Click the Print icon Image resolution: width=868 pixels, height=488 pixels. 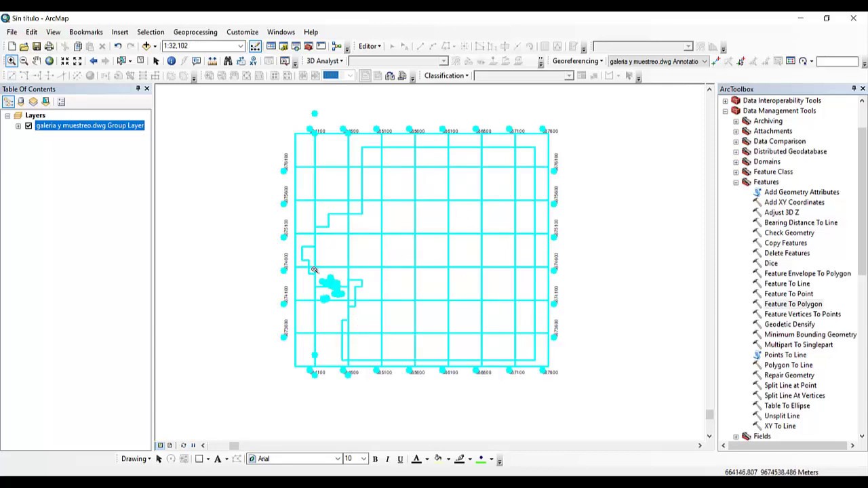pos(50,46)
